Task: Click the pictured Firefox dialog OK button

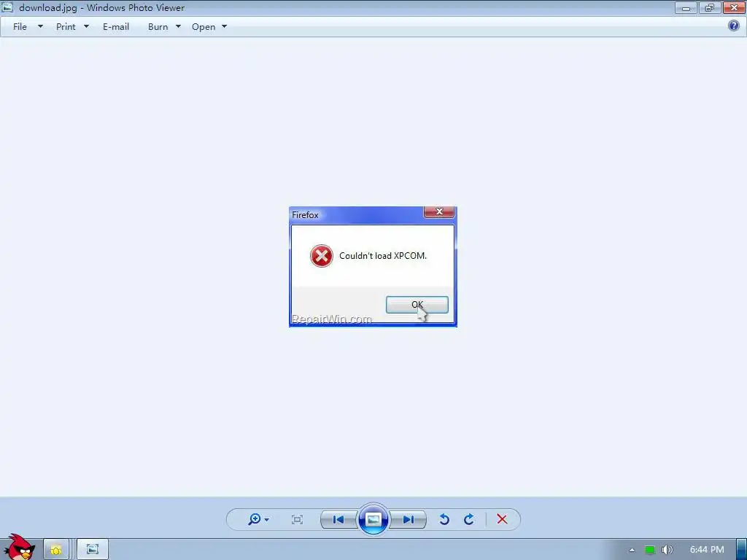Action: 417,305
